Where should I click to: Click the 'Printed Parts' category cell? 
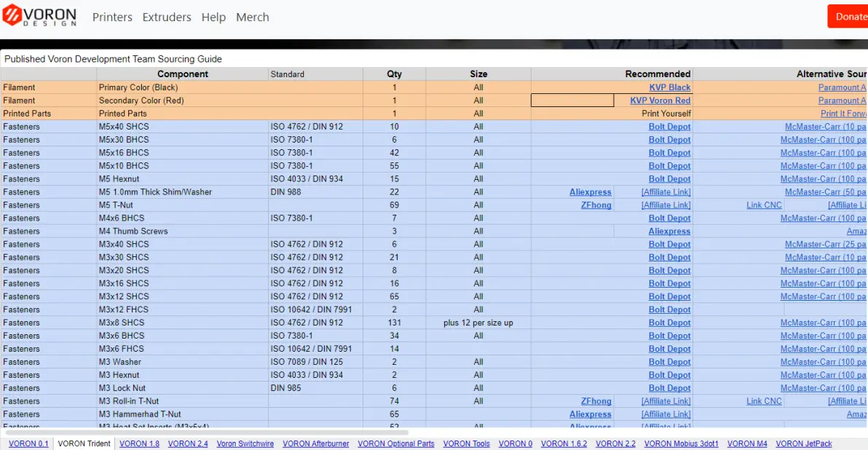point(49,114)
